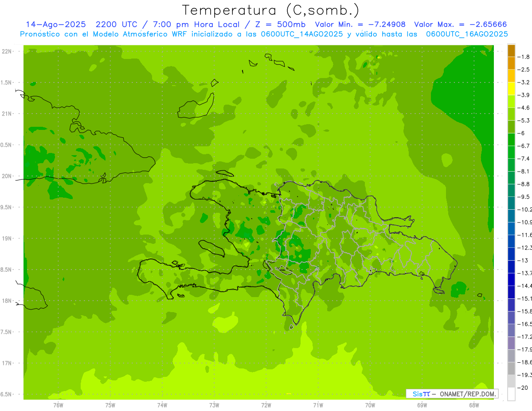Click the "-5.3" color-bar value
The height and width of the screenshot is (411, 532).
coord(524,120)
